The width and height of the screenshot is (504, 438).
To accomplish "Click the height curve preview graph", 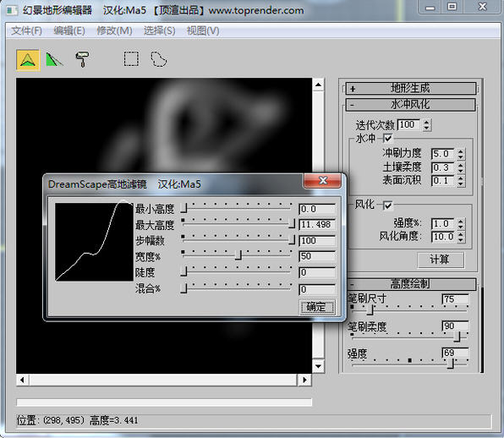I will (x=94, y=242).
